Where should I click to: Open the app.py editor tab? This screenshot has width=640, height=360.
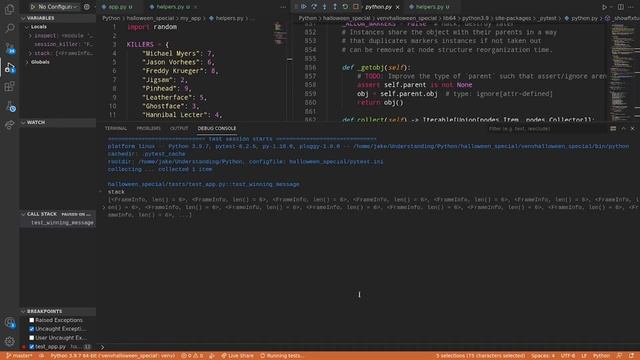[118, 7]
